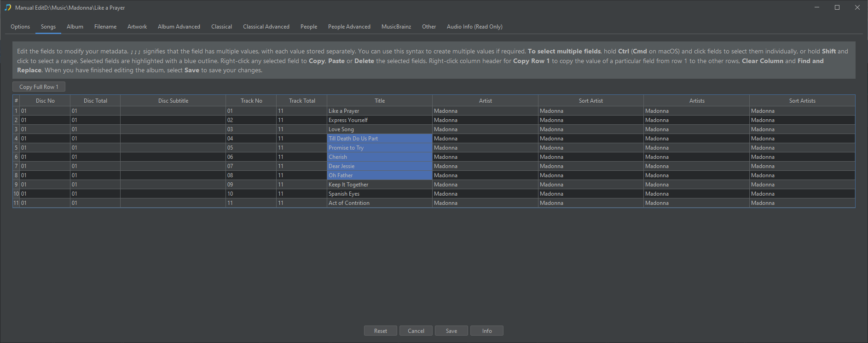868x343 pixels.
Task: Open the Filename tab
Action: [105, 27]
